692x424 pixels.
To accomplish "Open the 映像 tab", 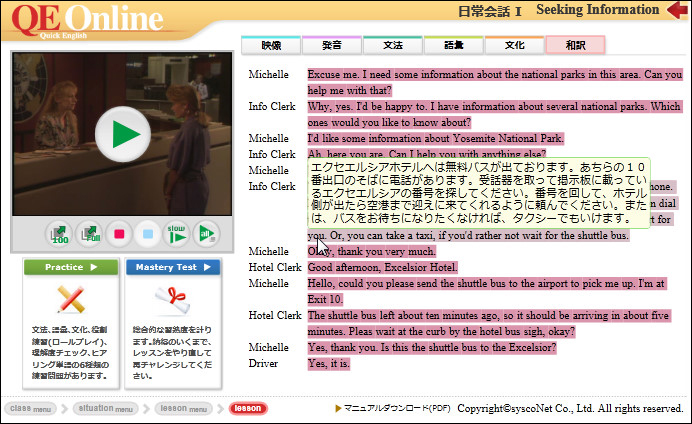I will pos(271,45).
